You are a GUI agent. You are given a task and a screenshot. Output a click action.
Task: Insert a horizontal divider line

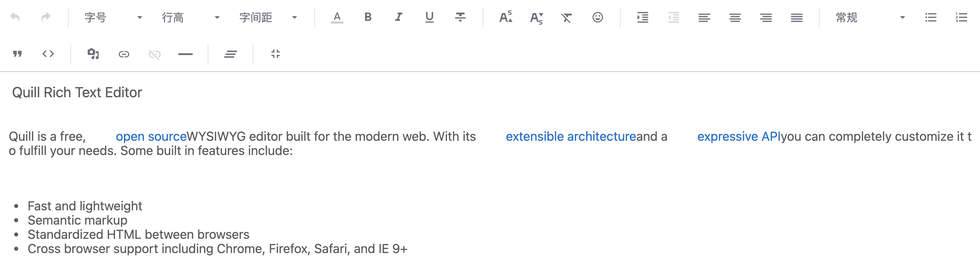tap(186, 54)
